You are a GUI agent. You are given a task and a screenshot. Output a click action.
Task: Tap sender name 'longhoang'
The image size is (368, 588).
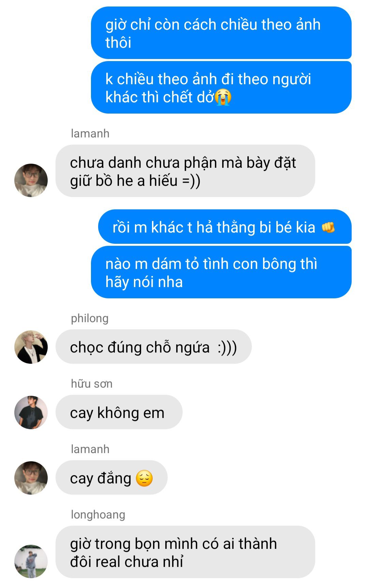[98, 515]
